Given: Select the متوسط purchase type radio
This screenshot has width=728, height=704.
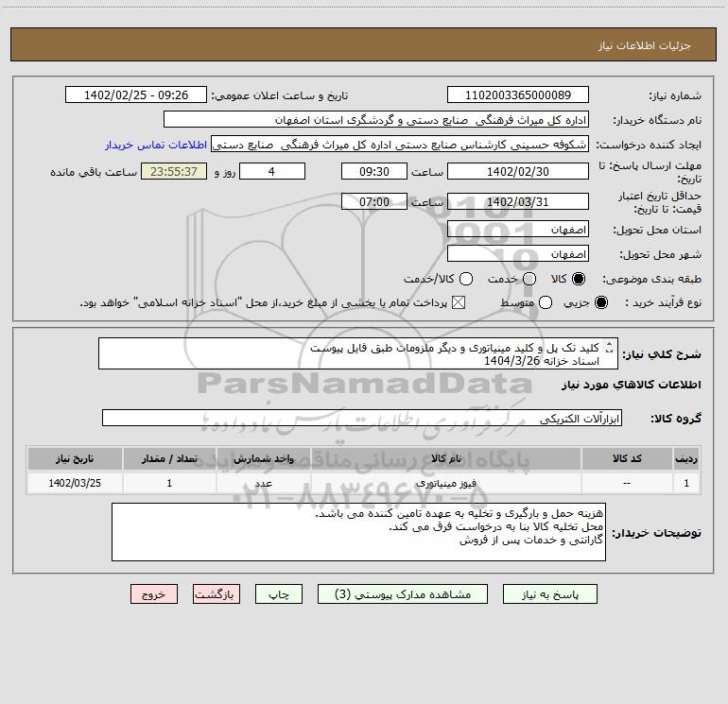Looking at the screenshot, I should point(546,303).
